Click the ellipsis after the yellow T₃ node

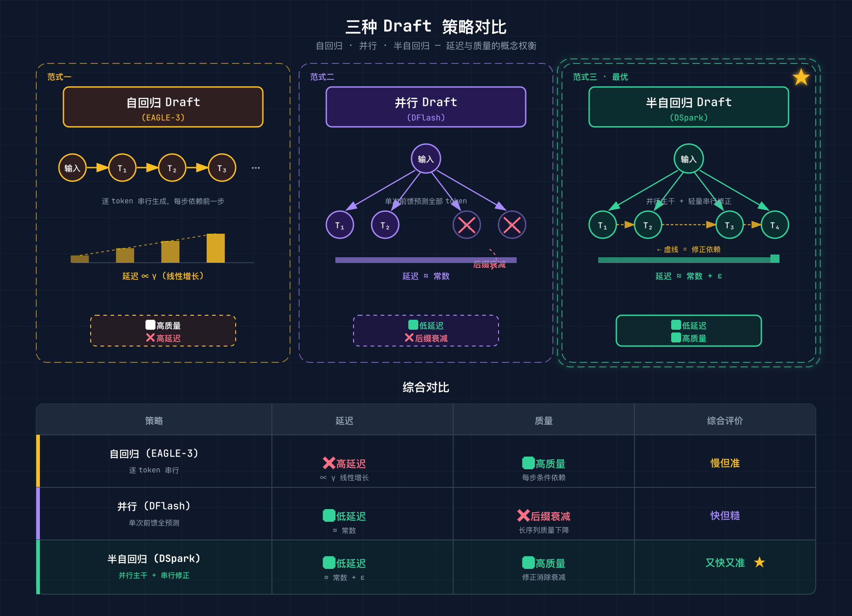(256, 168)
